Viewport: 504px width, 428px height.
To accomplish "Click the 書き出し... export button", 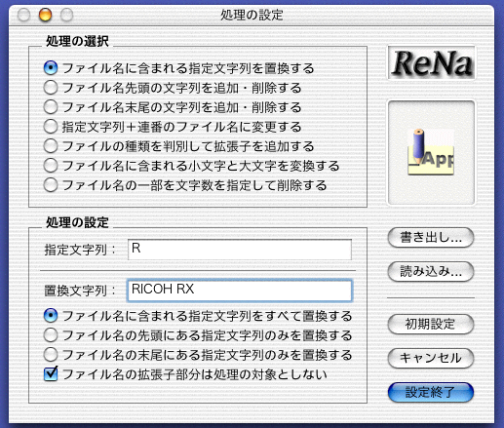I will (431, 238).
